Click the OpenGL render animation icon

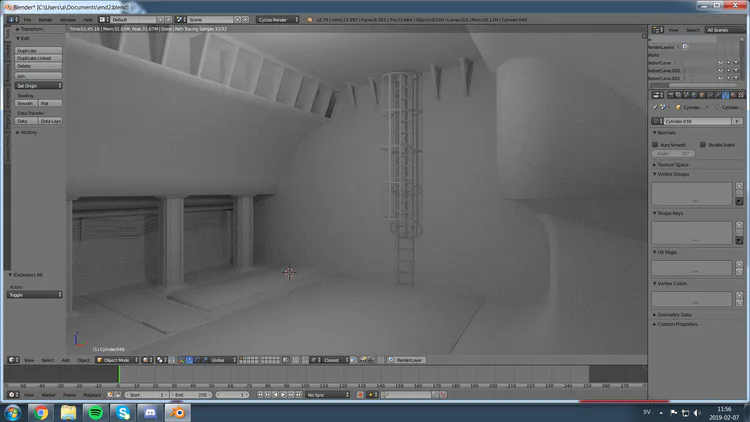point(371,360)
